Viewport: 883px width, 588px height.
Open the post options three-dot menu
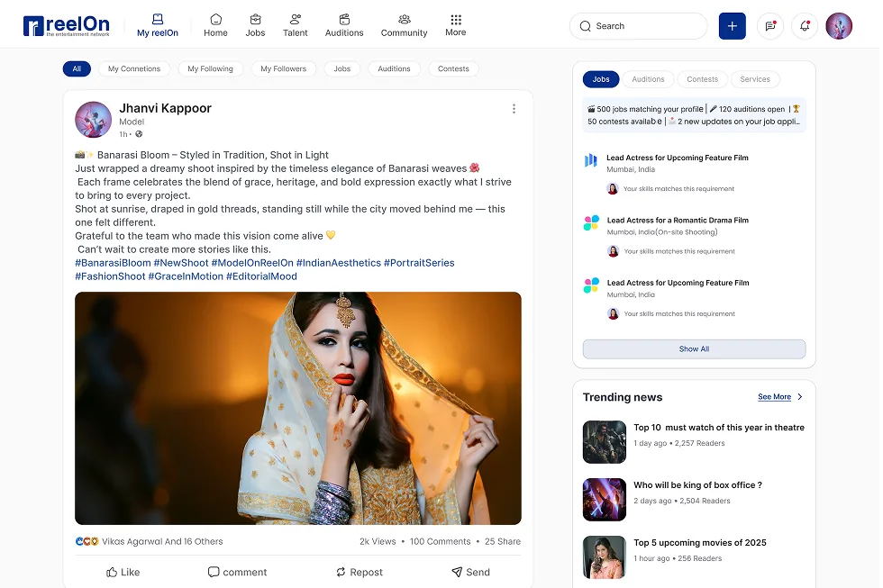(x=514, y=109)
